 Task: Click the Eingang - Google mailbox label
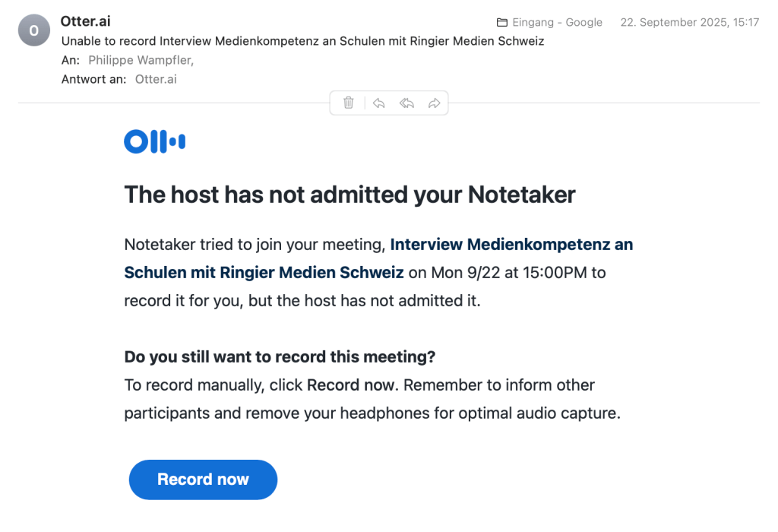tap(557, 23)
